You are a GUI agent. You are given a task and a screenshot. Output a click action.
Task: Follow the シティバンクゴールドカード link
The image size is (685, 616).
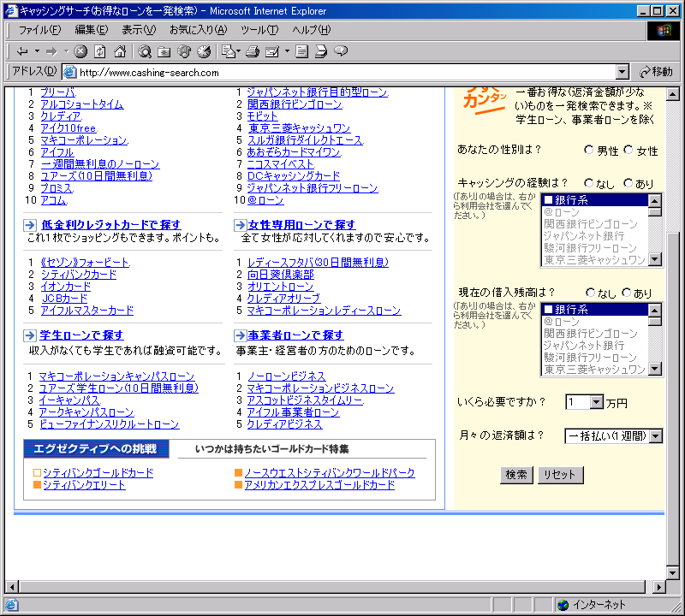98,473
